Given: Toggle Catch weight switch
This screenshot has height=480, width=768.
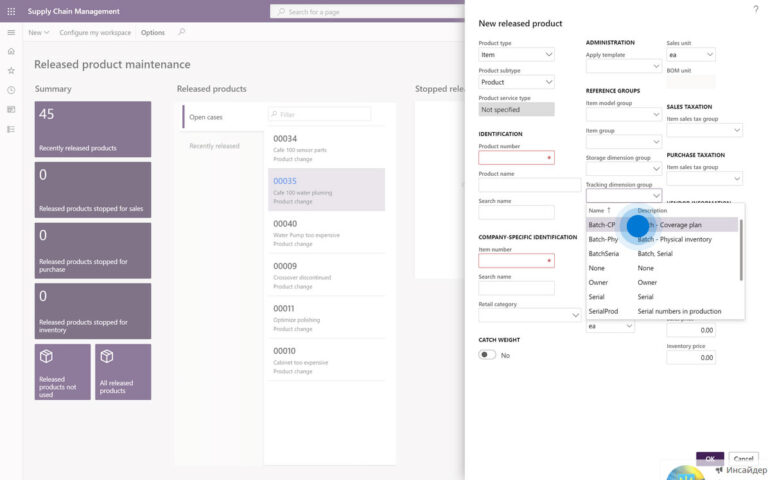Looking at the screenshot, I should [x=487, y=355].
